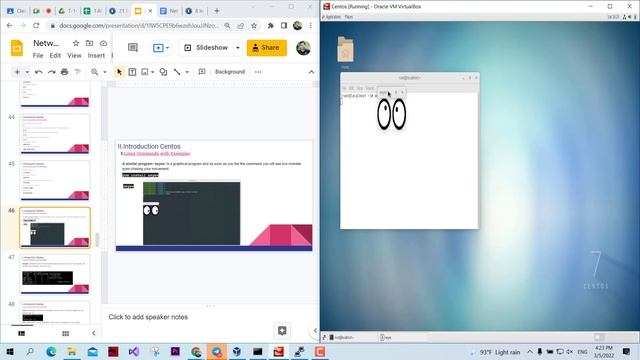Open Microsoft Edge from taskbar
Image resolution: width=640 pixels, height=360 pixels.
point(51,351)
